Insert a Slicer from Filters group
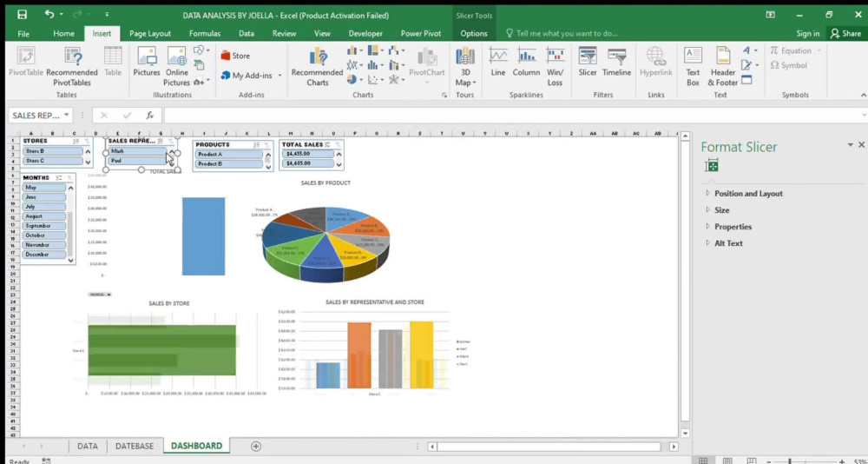The height and width of the screenshot is (464, 868). [x=588, y=62]
